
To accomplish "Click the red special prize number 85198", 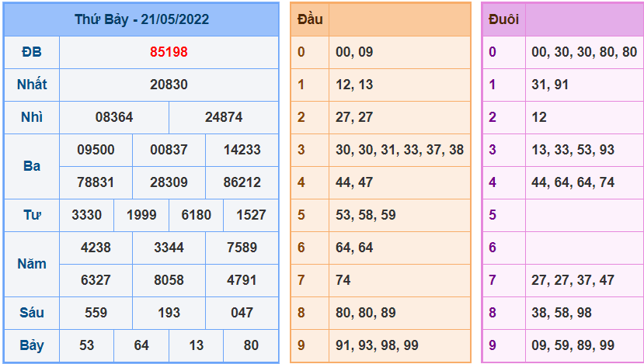I will pos(169,52).
